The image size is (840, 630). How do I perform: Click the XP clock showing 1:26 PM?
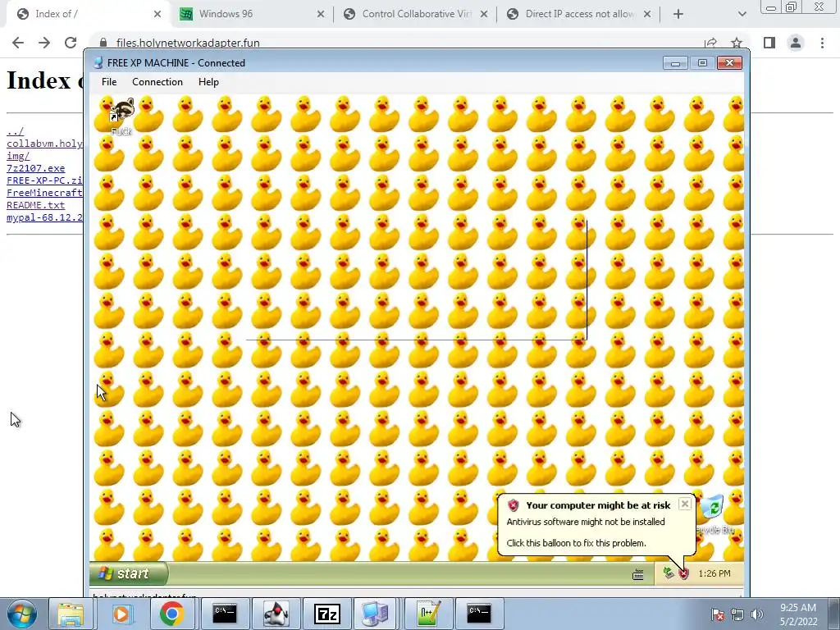click(714, 573)
